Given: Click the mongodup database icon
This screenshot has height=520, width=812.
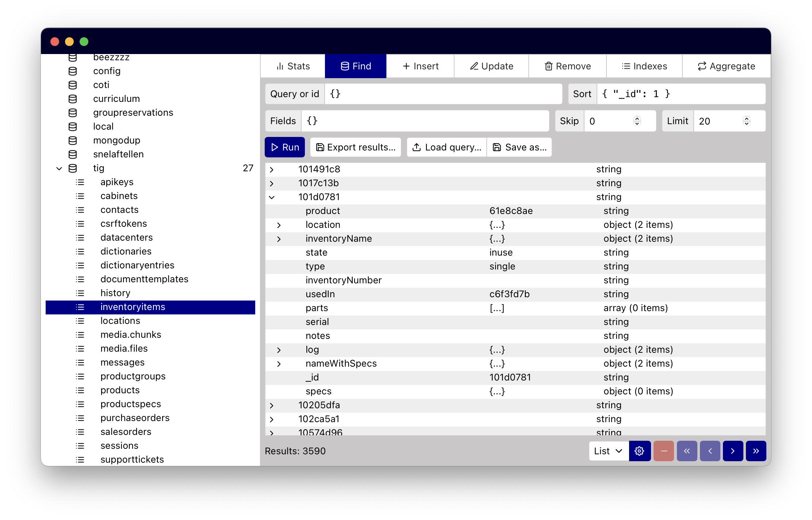Looking at the screenshot, I should (x=73, y=140).
